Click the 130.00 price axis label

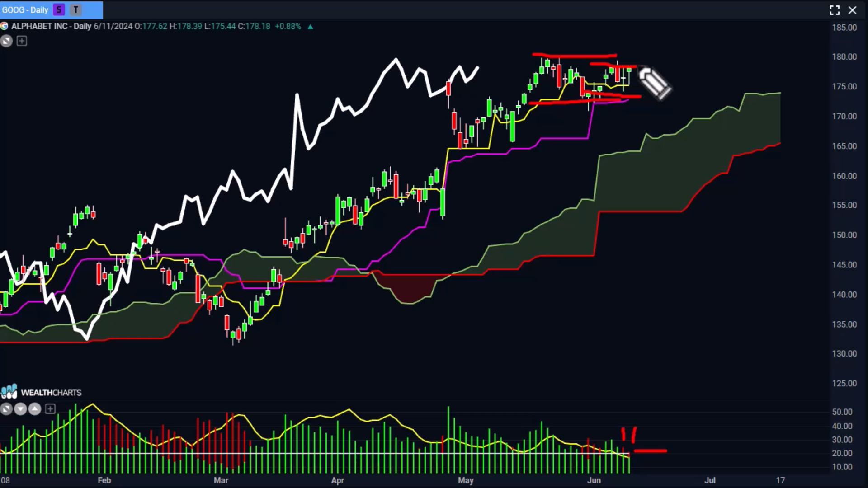pos(844,354)
